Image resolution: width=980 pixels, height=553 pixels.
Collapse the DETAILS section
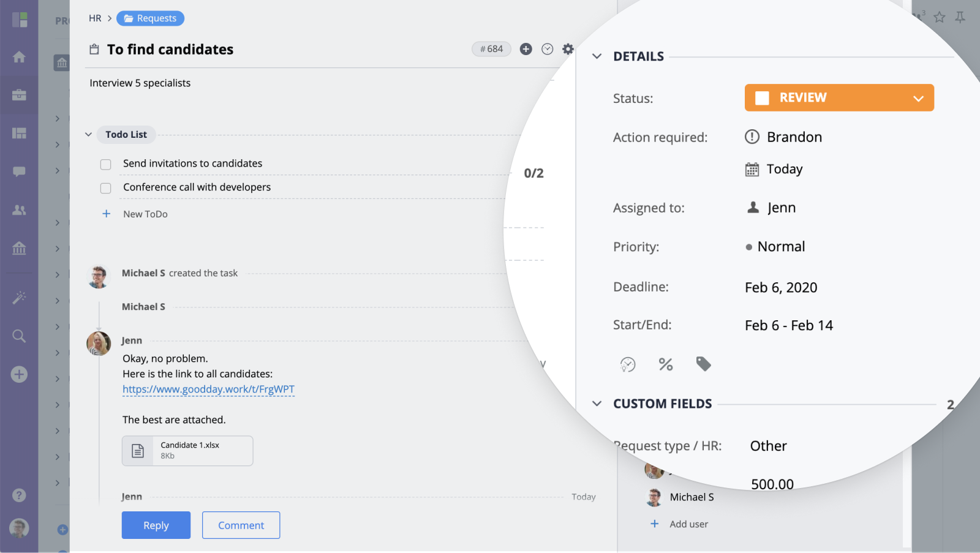pyautogui.click(x=597, y=56)
